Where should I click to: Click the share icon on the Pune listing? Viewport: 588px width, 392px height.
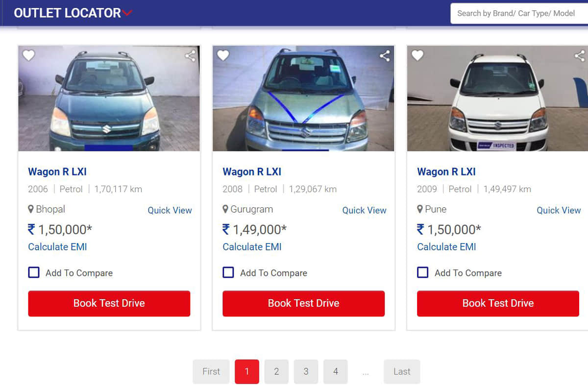pyautogui.click(x=579, y=55)
